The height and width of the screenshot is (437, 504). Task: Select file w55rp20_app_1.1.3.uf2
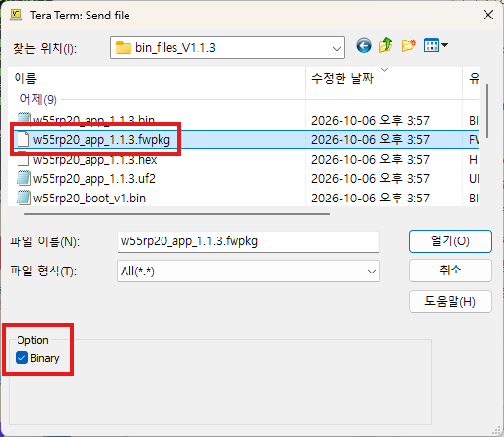94,179
